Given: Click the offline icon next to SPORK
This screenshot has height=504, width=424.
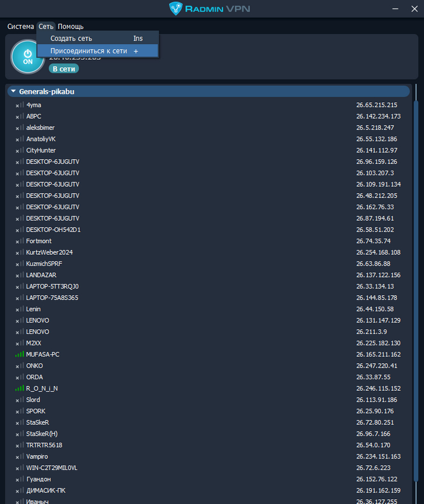Looking at the screenshot, I should pos(19,411).
